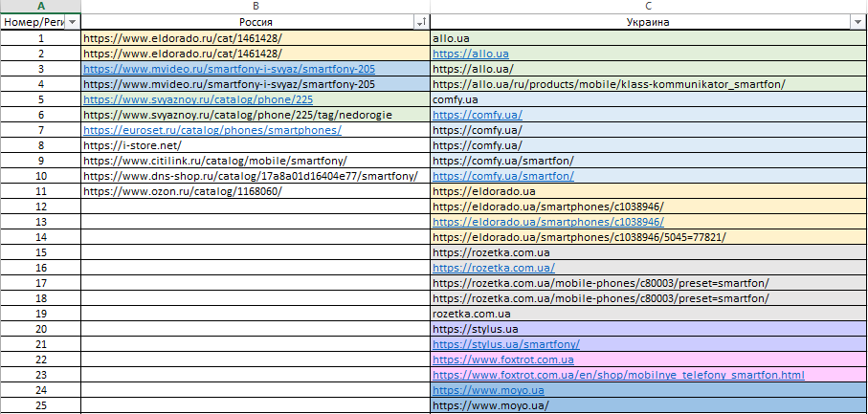This screenshot has height=414, width=868.
Task: Select number cell 12 in column A
Action: pos(40,207)
